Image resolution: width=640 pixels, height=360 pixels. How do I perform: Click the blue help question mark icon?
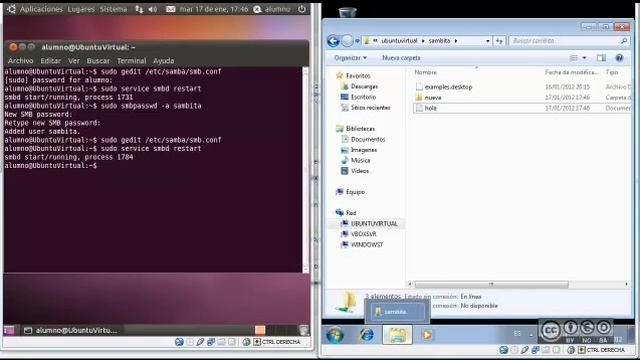pos(619,58)
